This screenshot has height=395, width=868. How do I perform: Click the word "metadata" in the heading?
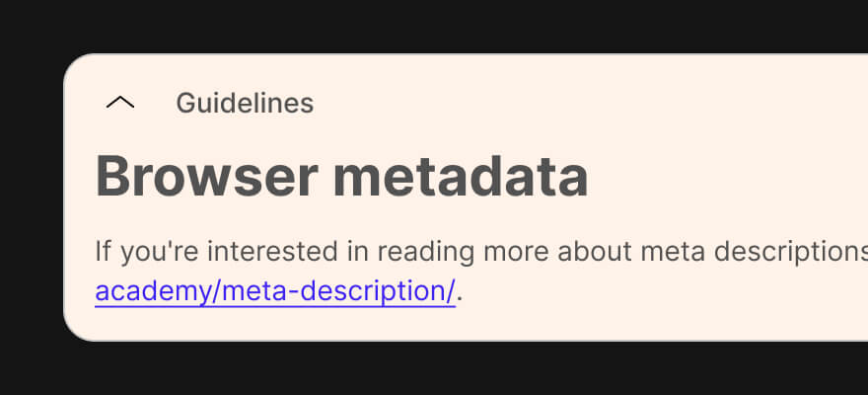(461, 178)
